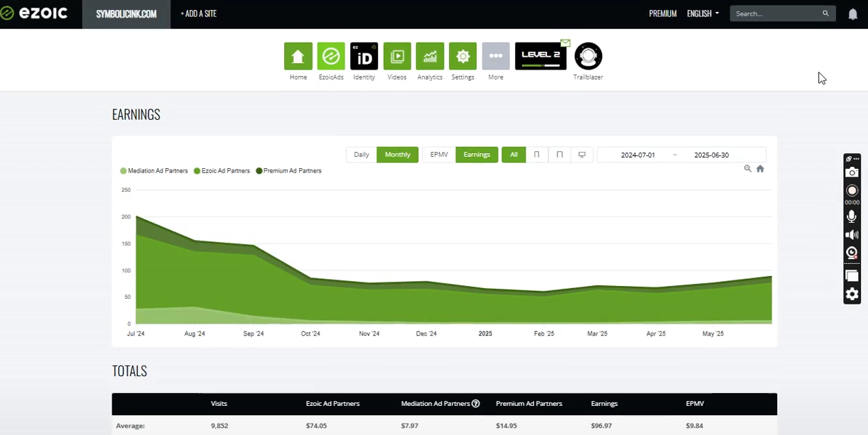This screenshot has width=868, height=435.
Task: Toggle Premium Ad Partners legend series
Action: 288,171
